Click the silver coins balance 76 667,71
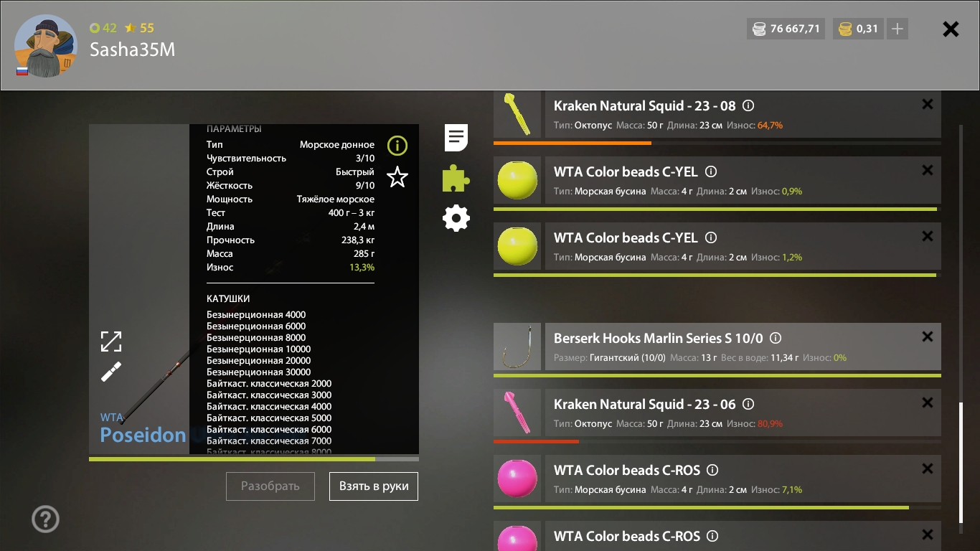 786,29
